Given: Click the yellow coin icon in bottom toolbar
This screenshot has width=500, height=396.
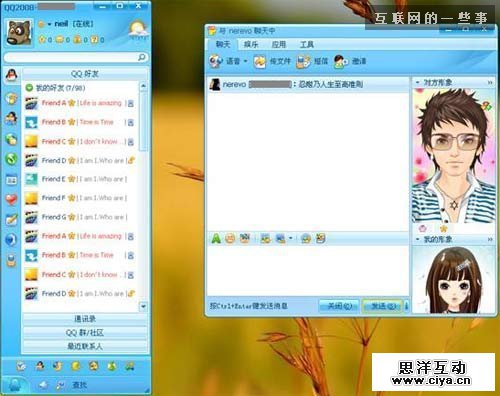Looking at the screenshot, I should 76,366.
